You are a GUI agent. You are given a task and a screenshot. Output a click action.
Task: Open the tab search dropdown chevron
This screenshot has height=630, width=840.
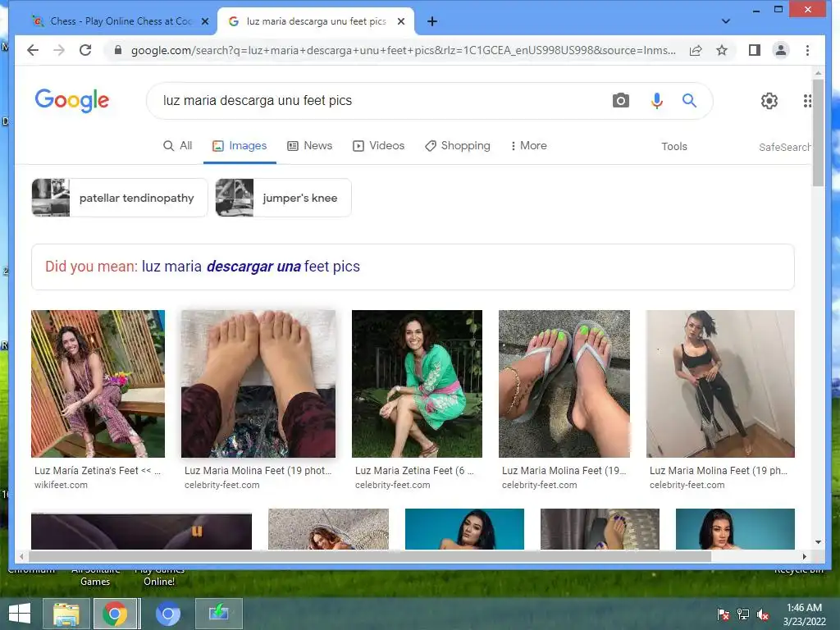tap(726, 21)
